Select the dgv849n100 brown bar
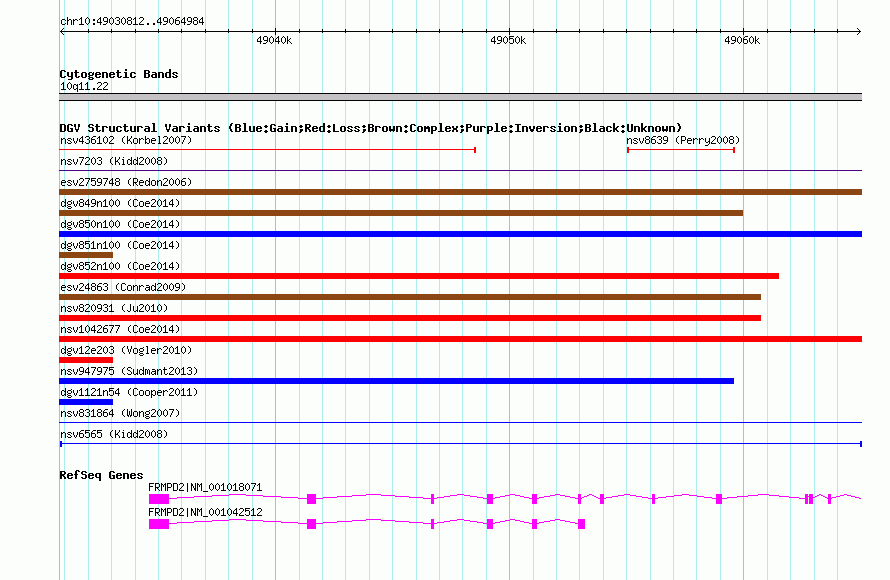The width and height of the screenshot is (890, 580). (401, 213)
